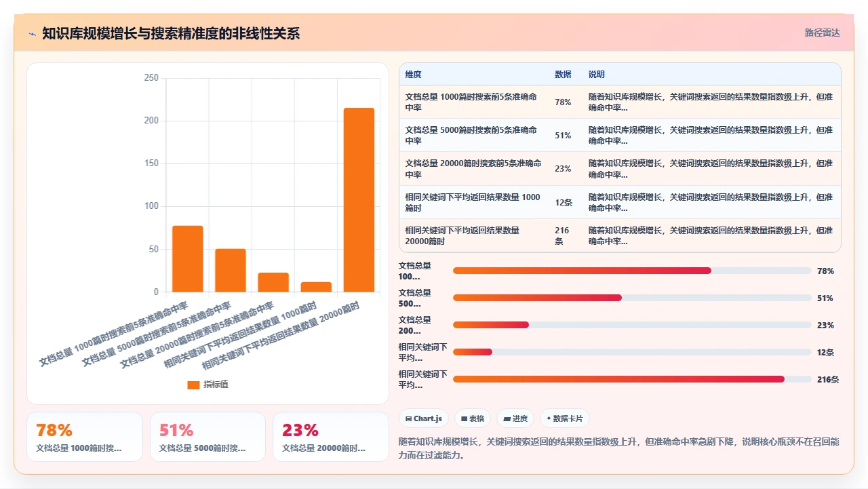This screenshot has width=868, height=489.
Task: Click table cell 相同关键词下平均返回结果数量 1000篇时
Action: click(x=473, y=203)
